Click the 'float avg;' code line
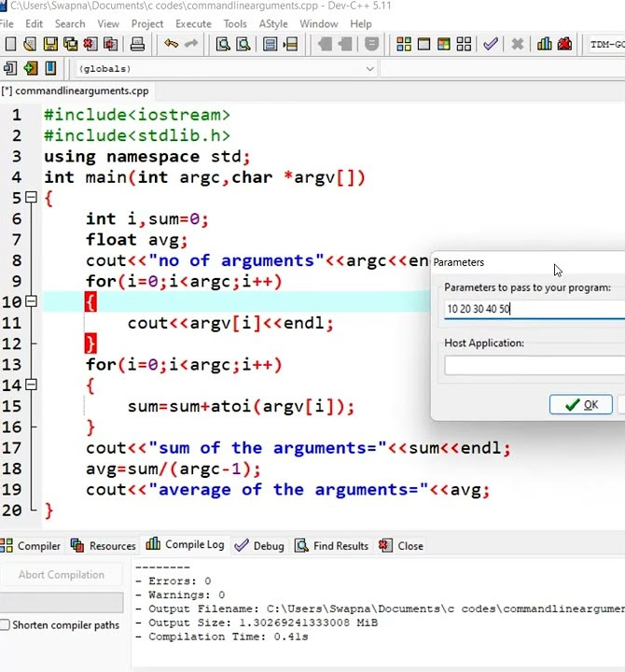625x672 pixels. click(x=136, y=240)
